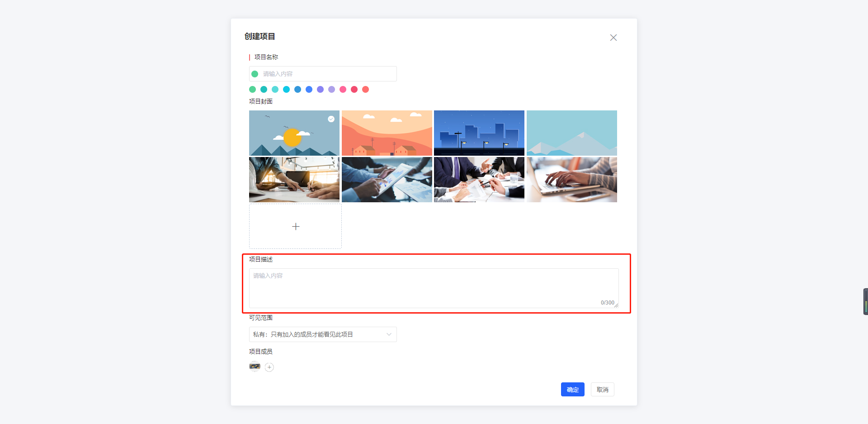Select the light turquoise third color swatch
This screenshot has height=424, width=868.
point(275,90)
